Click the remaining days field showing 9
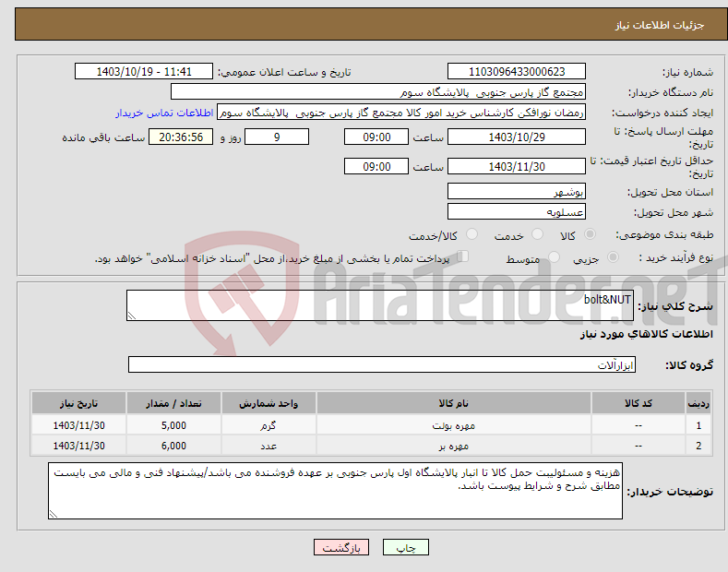Viewport: 728px width, 572px height. point(277,137)
